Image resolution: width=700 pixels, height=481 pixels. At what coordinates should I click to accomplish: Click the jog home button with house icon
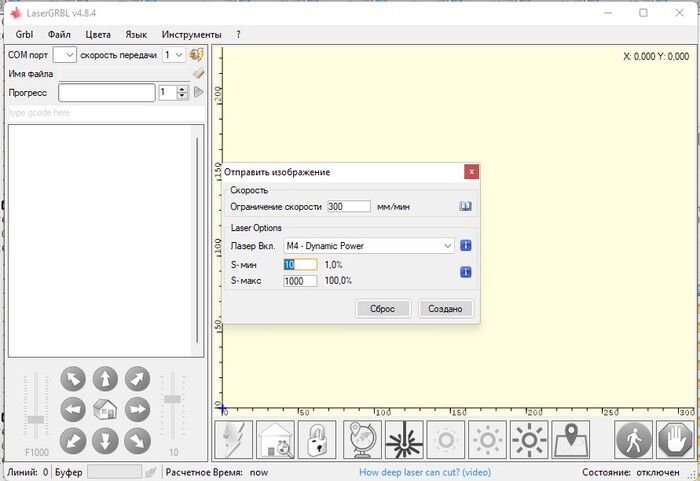[x=104, y=409]
